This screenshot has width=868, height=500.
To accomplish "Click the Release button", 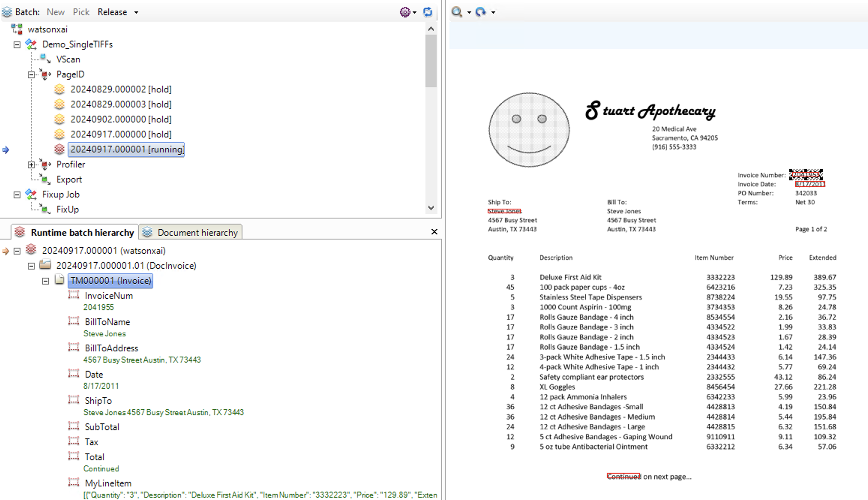I will coord(112,12).
